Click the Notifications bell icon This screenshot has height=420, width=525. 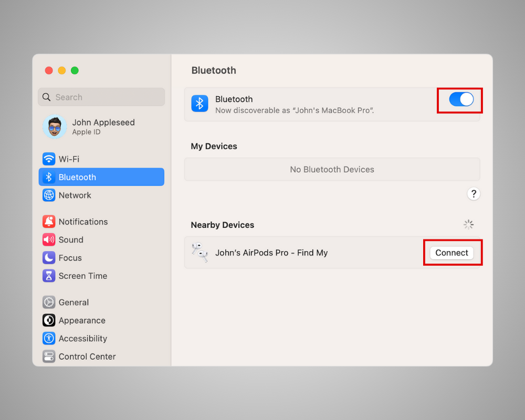pyautogui.click(x=49, y=222)
